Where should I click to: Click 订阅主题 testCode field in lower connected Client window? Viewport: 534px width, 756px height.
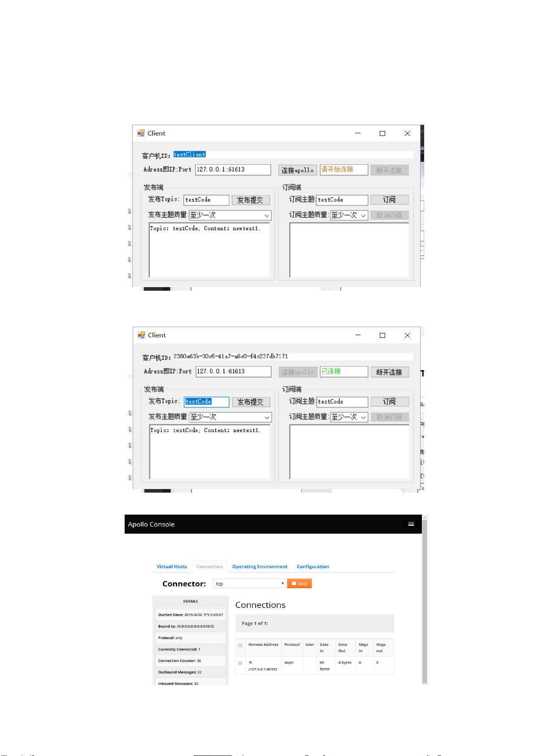[342, 402]
